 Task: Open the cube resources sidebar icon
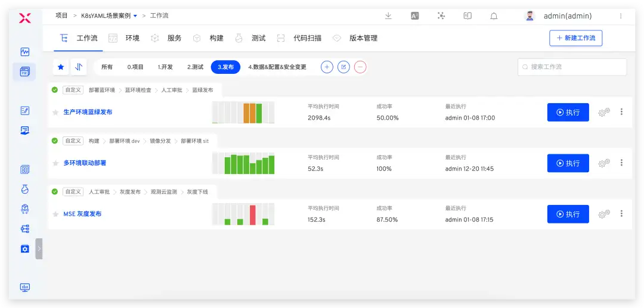pos(24,209)
